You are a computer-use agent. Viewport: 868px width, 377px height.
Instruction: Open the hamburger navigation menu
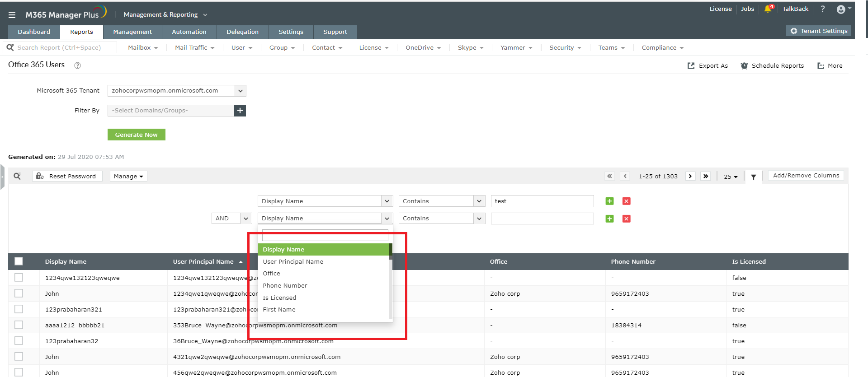[12, 15]
